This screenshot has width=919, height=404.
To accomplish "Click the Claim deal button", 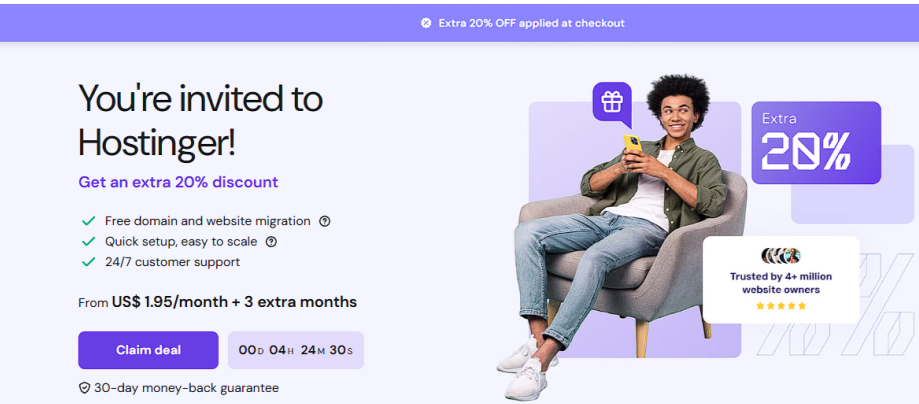I will click(x=148, y=350).
